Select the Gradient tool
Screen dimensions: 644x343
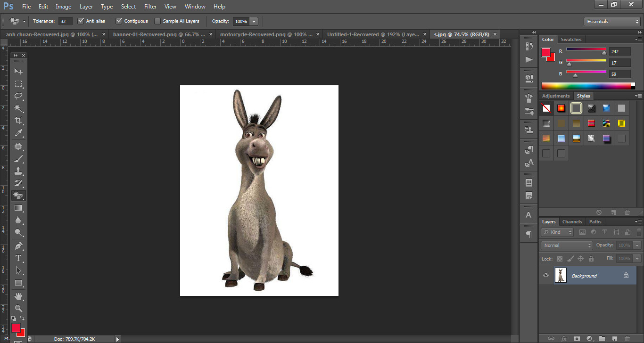coord(18,208)
